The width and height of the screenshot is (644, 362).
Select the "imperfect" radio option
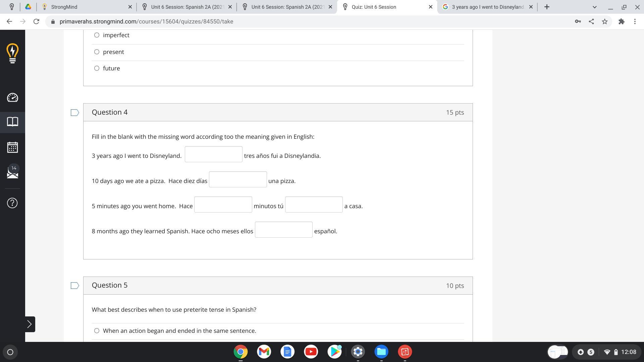[x=97, y=35]
